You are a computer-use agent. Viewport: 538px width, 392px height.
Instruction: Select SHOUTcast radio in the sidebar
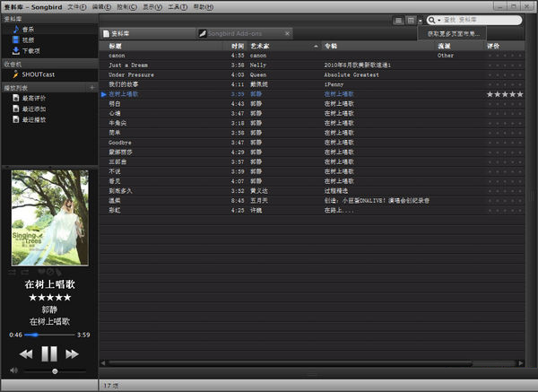[x=39, y=75]
